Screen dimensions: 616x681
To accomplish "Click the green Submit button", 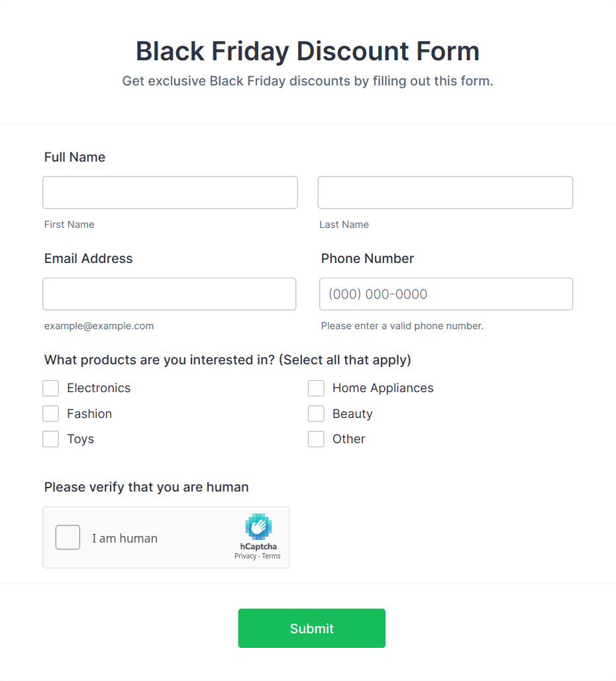I will click(312, 628).
